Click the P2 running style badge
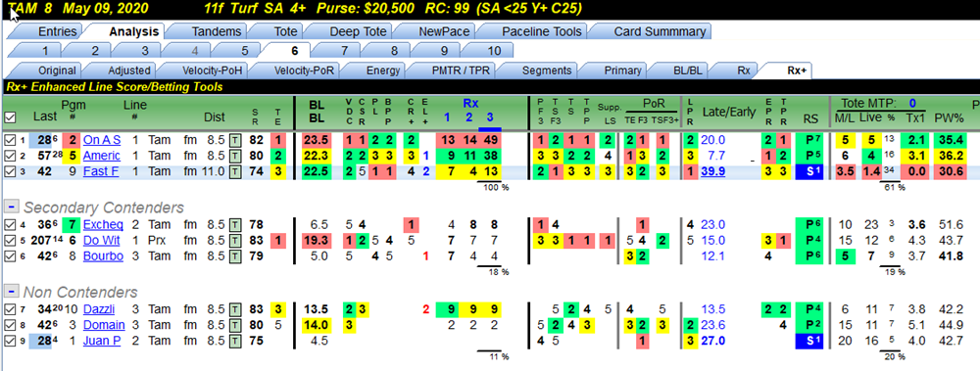980x371 pixels. [810, 325]
